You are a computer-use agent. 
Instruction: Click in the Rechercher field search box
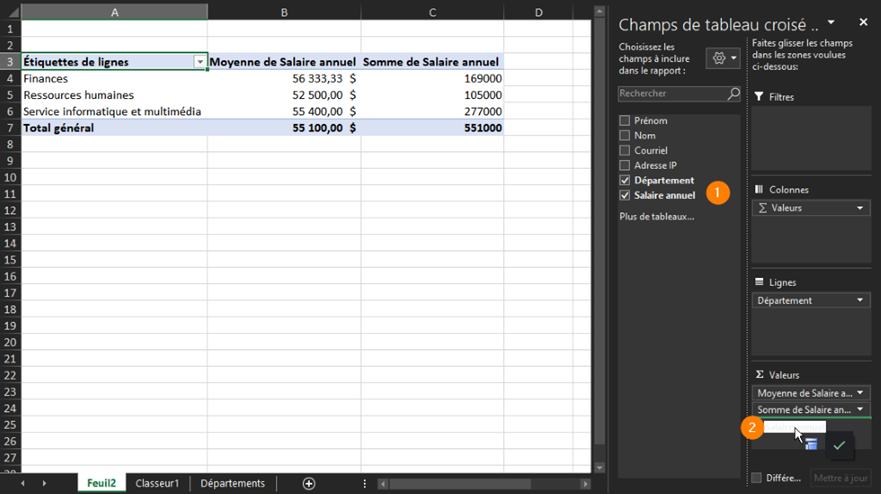[670, 94]
